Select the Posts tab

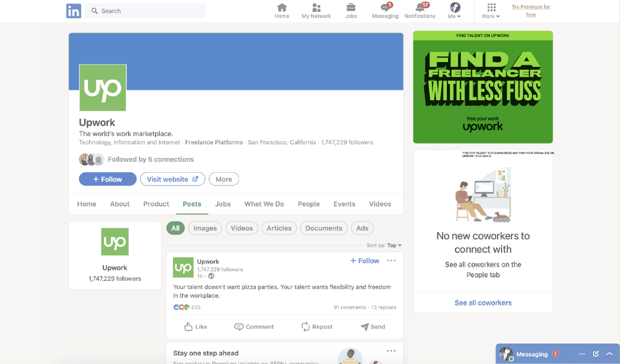coord(192,204)
